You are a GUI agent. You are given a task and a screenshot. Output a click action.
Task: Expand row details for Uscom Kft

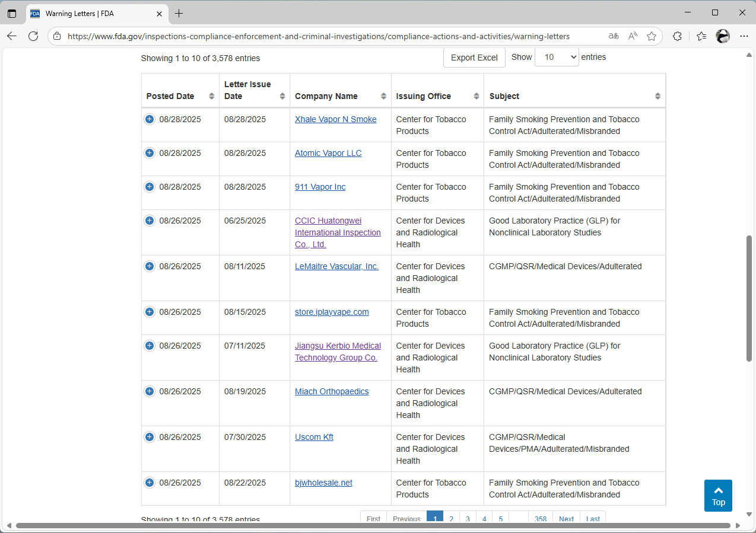point(150,437)
